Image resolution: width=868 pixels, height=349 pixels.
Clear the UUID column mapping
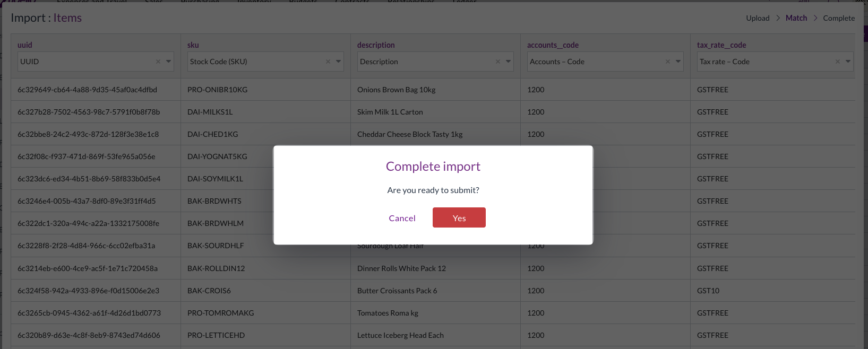coord(158,62)
